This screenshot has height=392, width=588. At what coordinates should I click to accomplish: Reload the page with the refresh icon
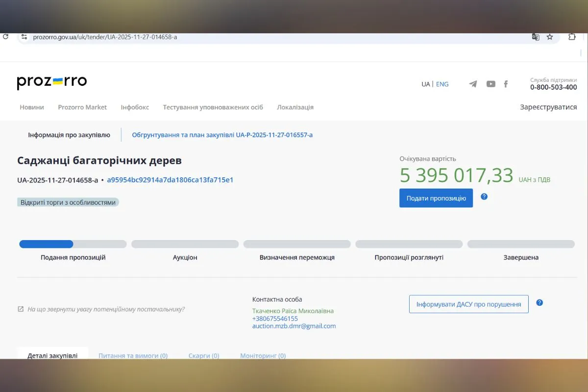coord(5,36)
